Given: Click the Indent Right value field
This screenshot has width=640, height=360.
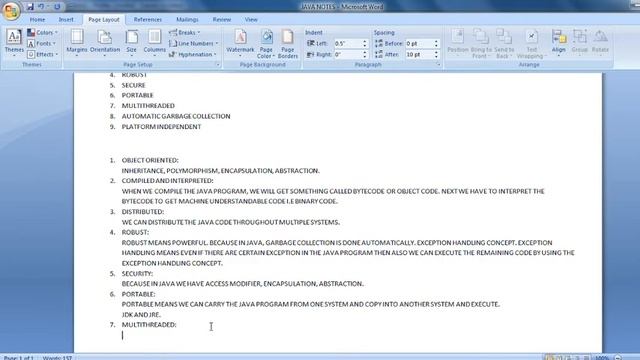Looking at the screenshot, I should pyautogui.click(x=348, y=54).
